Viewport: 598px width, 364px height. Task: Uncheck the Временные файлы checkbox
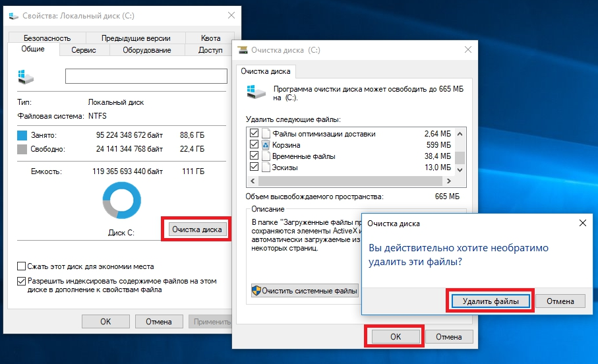click(254, 156)
